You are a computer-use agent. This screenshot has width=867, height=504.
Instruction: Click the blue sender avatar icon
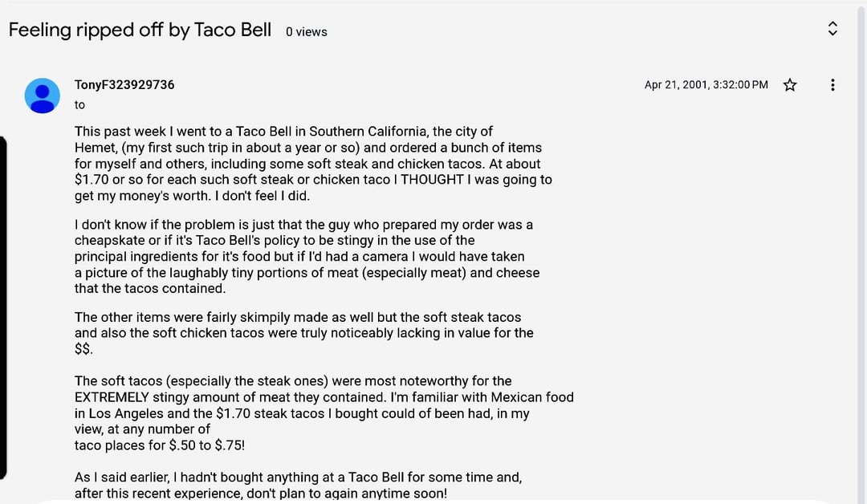pyautogui.click(x=43, y=96)
